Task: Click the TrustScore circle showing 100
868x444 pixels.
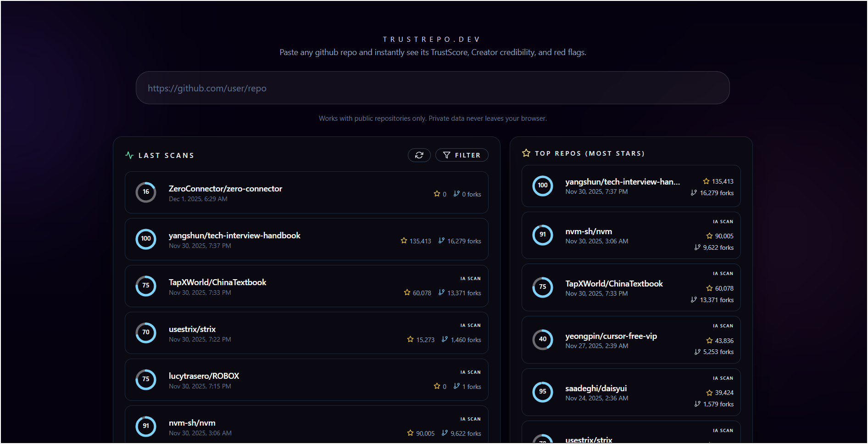Action: [145, 239]
